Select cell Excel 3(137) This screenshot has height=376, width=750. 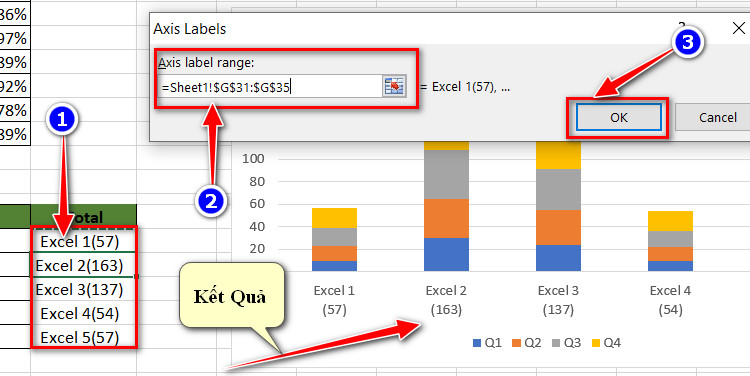(x=83, y=289)
